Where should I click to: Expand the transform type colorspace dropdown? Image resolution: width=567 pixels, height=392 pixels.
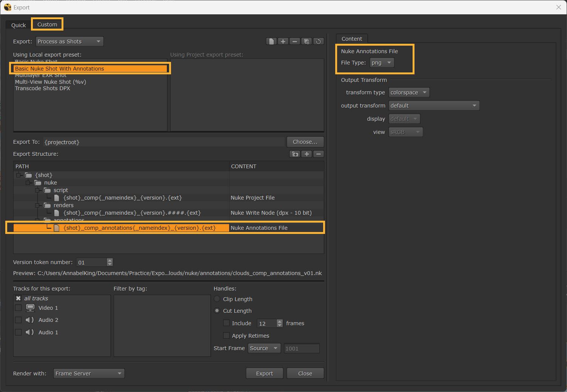pyautogui.click(x=409, y=92)
